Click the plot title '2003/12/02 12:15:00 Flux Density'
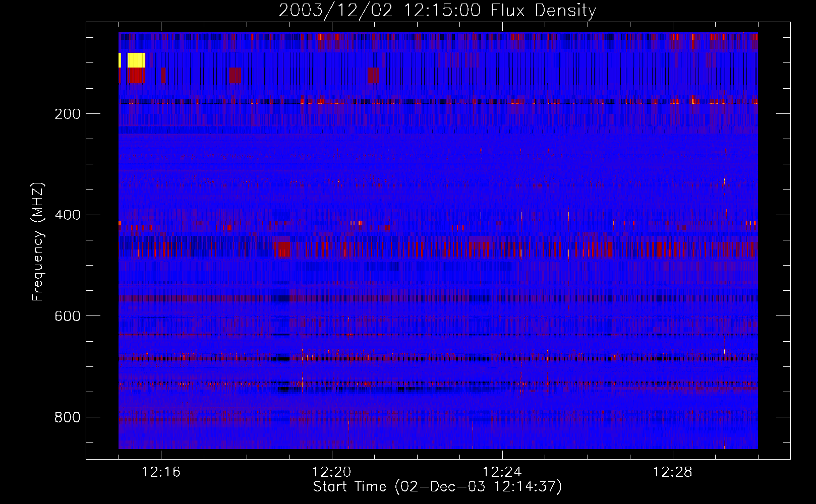816x504 pixels. pos(437,10)
